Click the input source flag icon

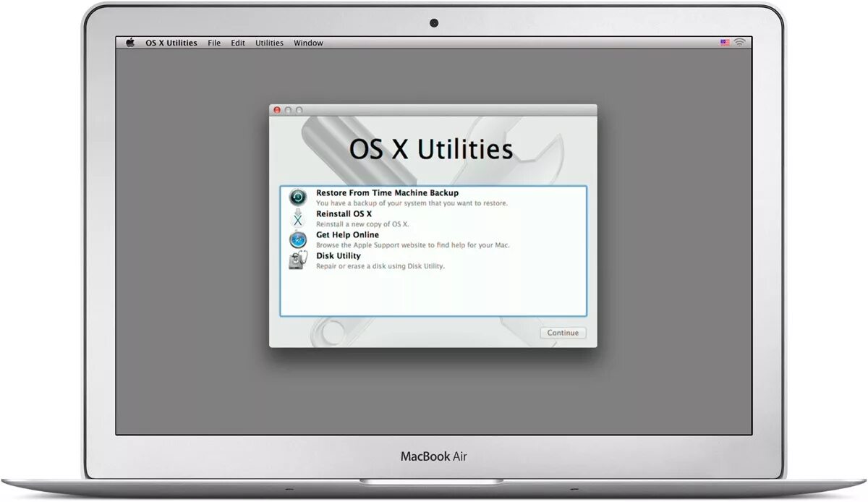725,42
